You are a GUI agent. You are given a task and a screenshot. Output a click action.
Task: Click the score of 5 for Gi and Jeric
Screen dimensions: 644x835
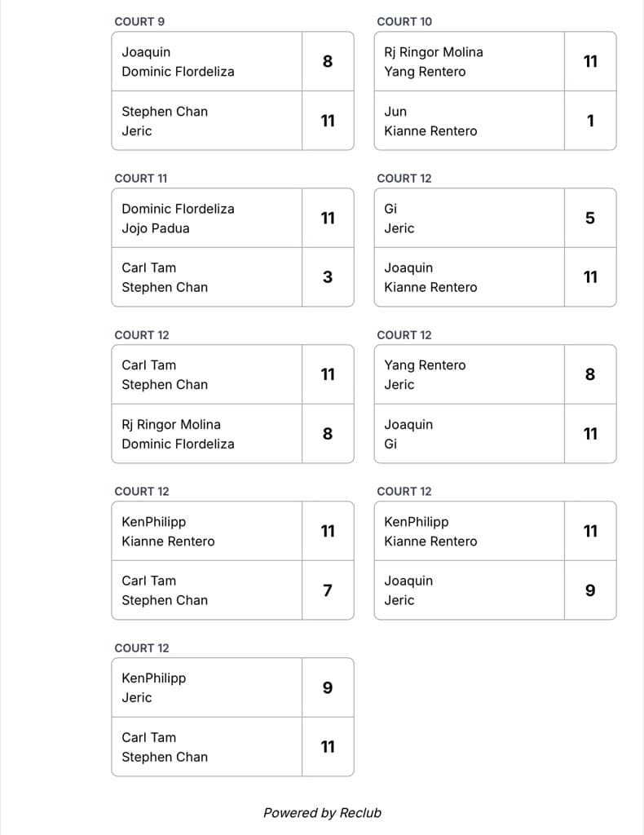tap(590, 219)
